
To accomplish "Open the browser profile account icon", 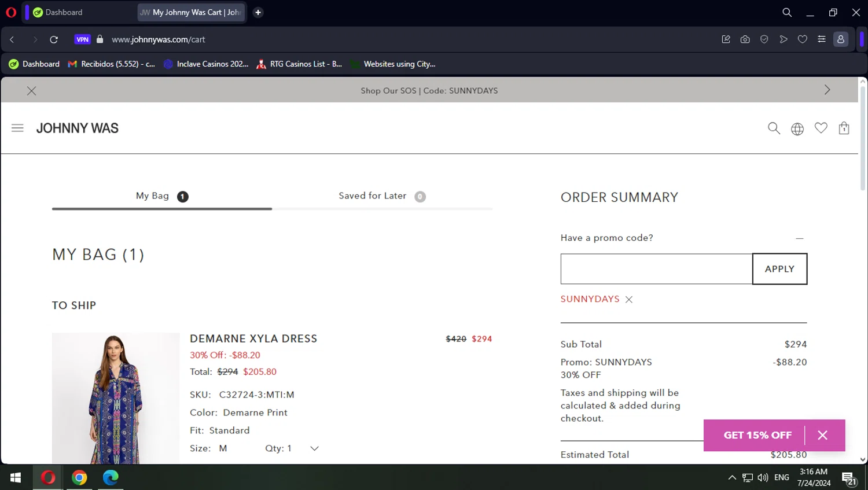I will click(x=841, y=39).
